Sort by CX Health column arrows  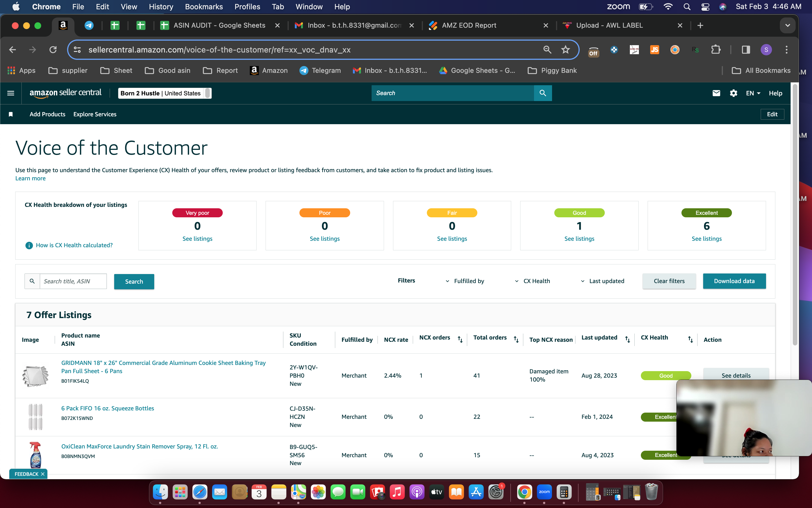click(x=690, y=339)
